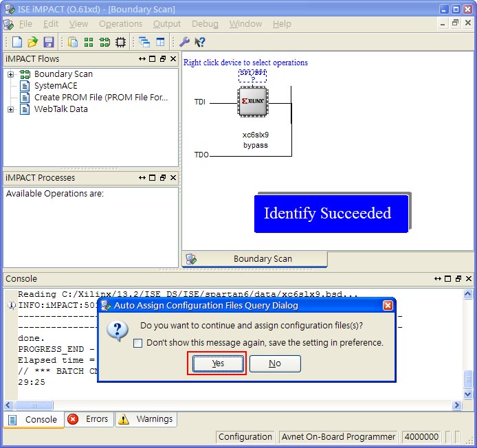Click the 4000000 status bar value
Viewport: 477px width, 448px height.
click(421, 437)
